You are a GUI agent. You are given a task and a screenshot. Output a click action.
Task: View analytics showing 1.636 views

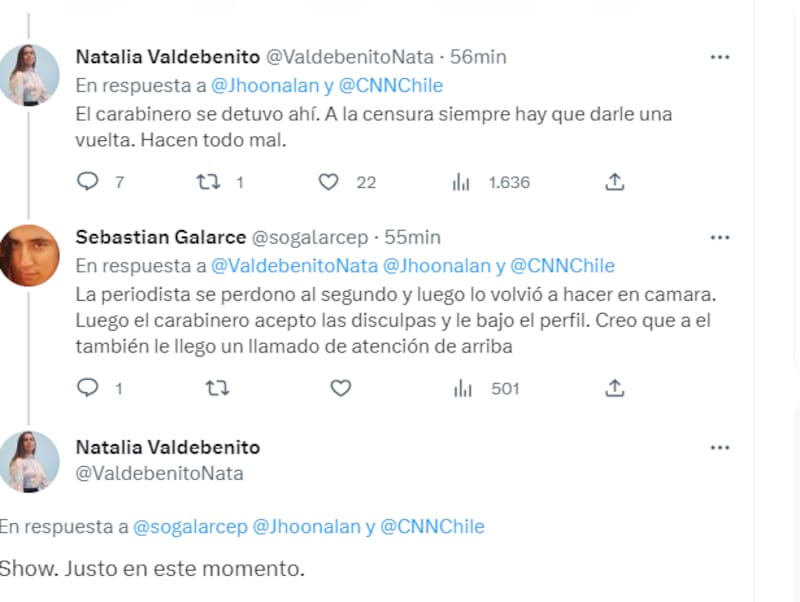[461, 182]
